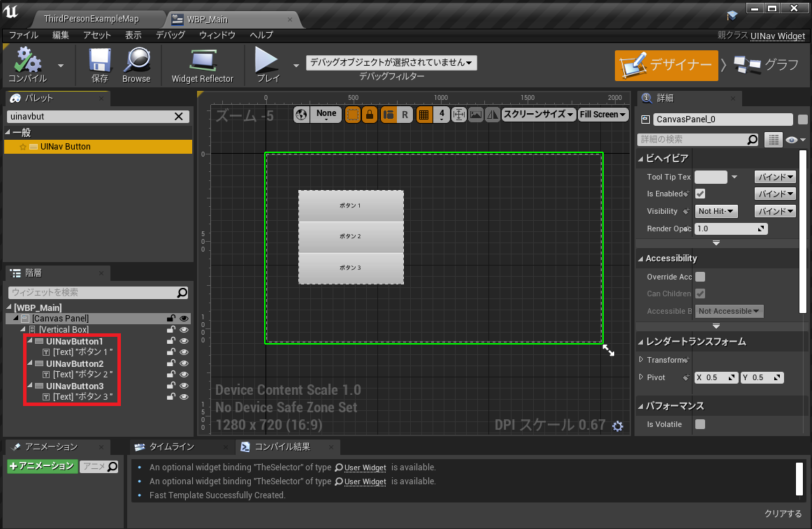
Task: Collapse the ビヘイビア section
Action: pos(641,159)
